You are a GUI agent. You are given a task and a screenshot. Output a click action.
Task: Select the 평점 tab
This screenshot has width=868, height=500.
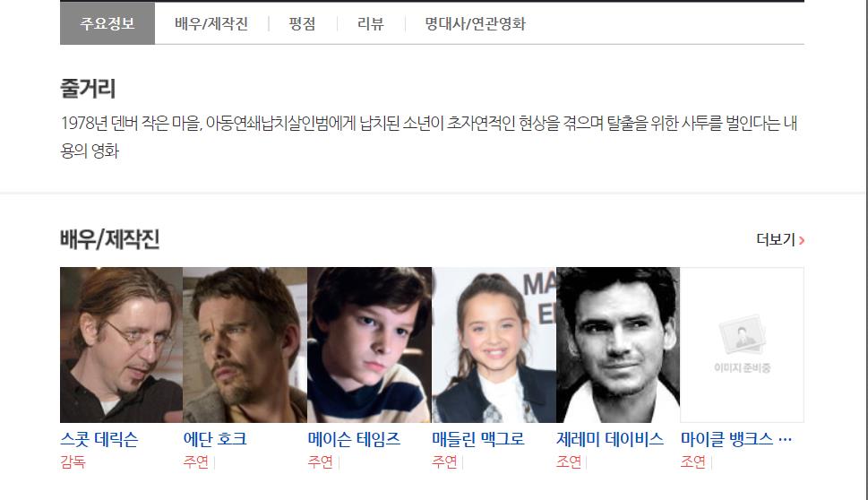coord(302,24)
